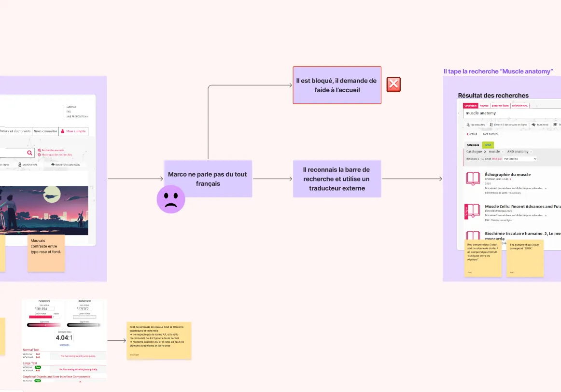Click the Retour chevron icon
The width and height of the screenshot is (561, 392).
[x=467, y=134]
